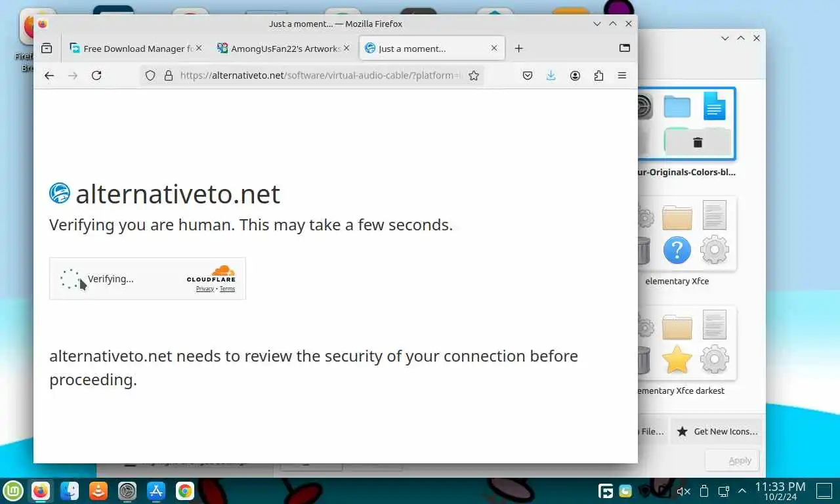
Task: Select elementary Xfce darkest icon theme
Action: coord(686,343)
